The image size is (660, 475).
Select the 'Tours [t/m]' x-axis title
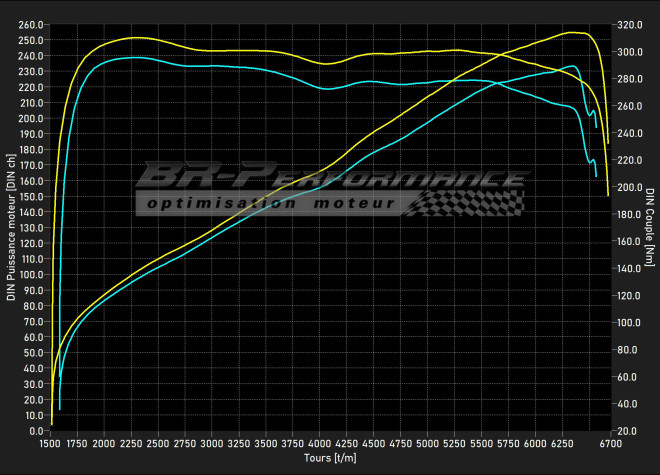click(331, 457)
